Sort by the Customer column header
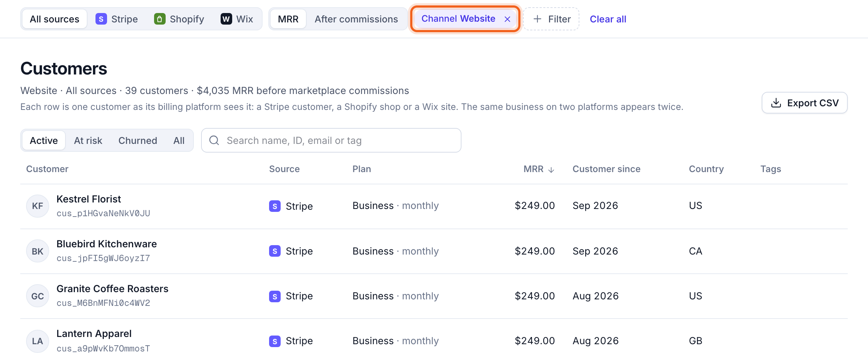This screenshot has height=363, width=868. click(47, 169)
